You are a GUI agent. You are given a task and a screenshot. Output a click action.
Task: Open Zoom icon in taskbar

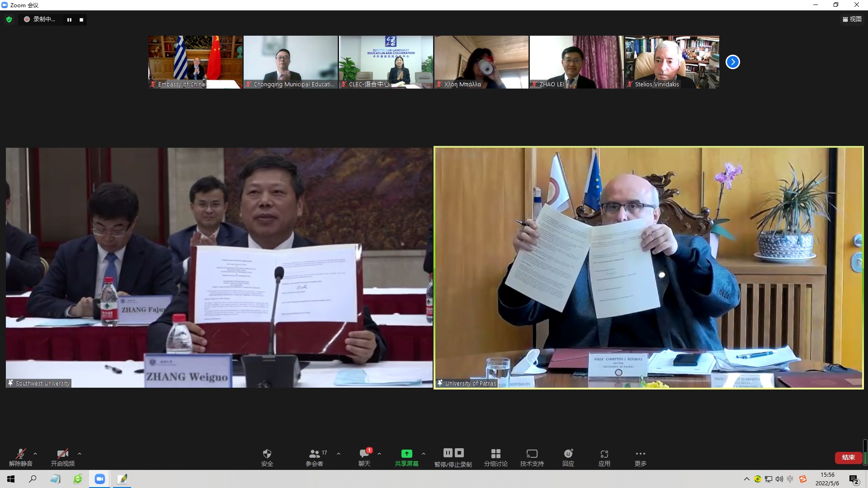[100, 479]
